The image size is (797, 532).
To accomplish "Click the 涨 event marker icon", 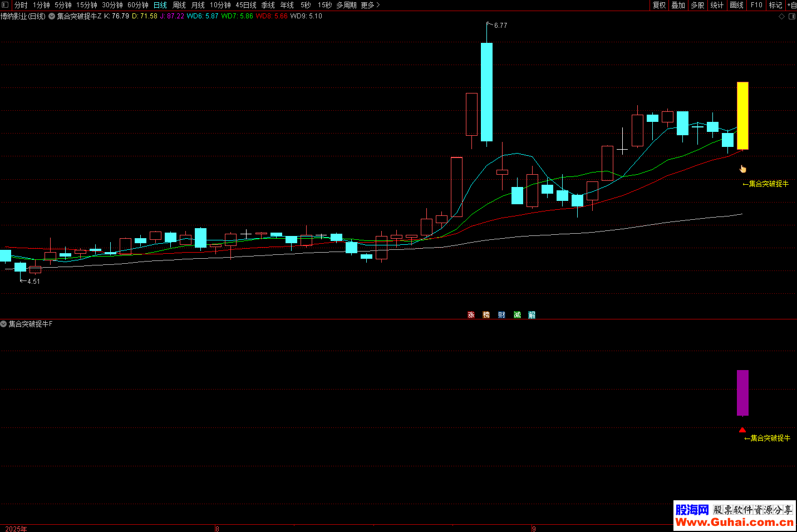I will [x=471, y=315].
